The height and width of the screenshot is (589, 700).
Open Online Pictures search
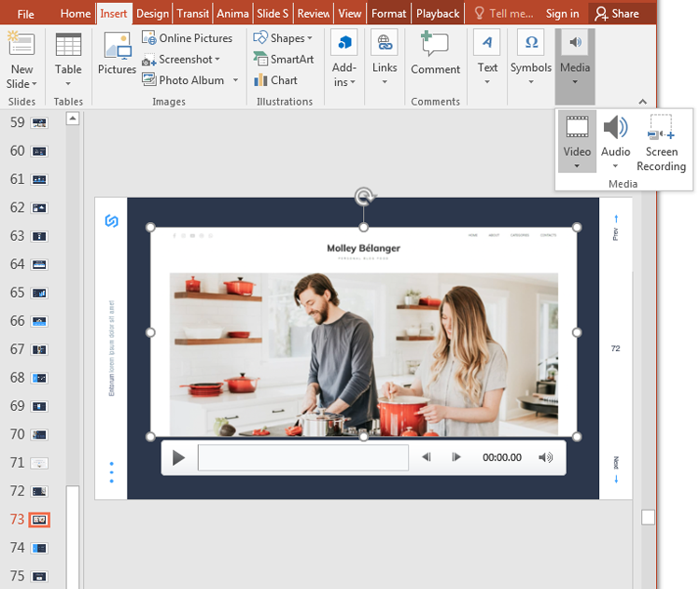187,38
